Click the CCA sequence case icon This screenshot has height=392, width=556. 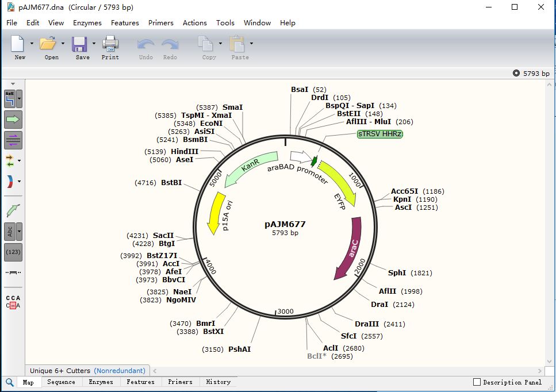[13, 302]
